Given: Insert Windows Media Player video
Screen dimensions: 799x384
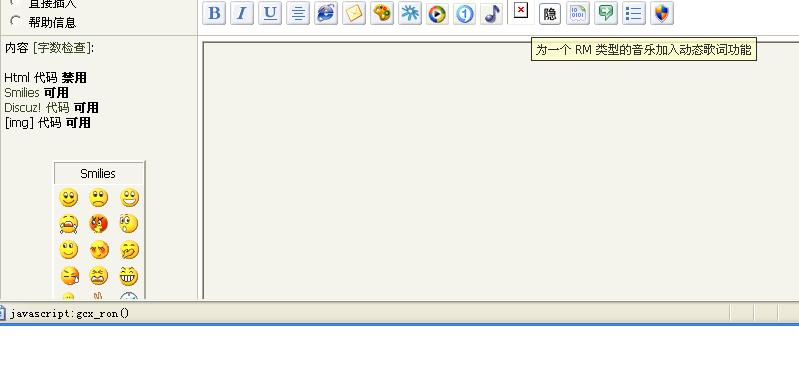Looking at the screenshot, I should 437,14.
